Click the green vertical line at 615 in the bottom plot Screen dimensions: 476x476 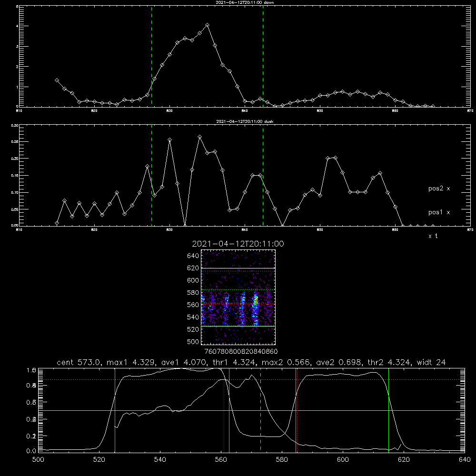(388, 410)
